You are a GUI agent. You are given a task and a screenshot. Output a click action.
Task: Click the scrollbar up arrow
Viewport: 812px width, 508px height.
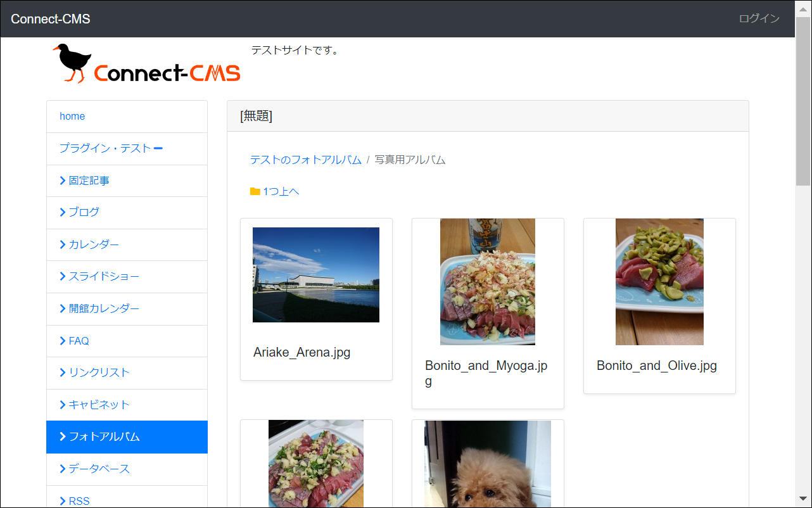tap(803, 9)
